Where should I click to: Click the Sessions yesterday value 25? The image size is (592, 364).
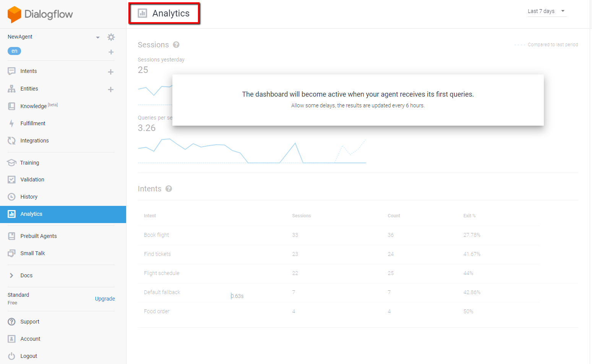(x=143, y=70)
